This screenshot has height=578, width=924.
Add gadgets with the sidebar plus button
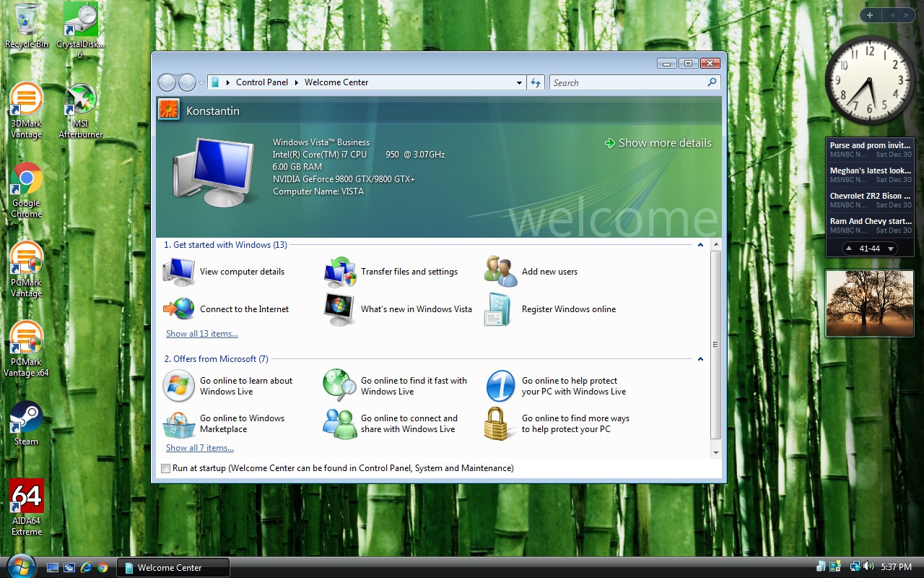[870, 15]
